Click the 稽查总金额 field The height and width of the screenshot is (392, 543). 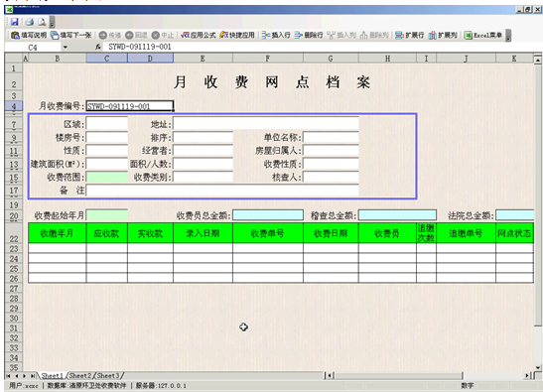(x=397, y=215)
